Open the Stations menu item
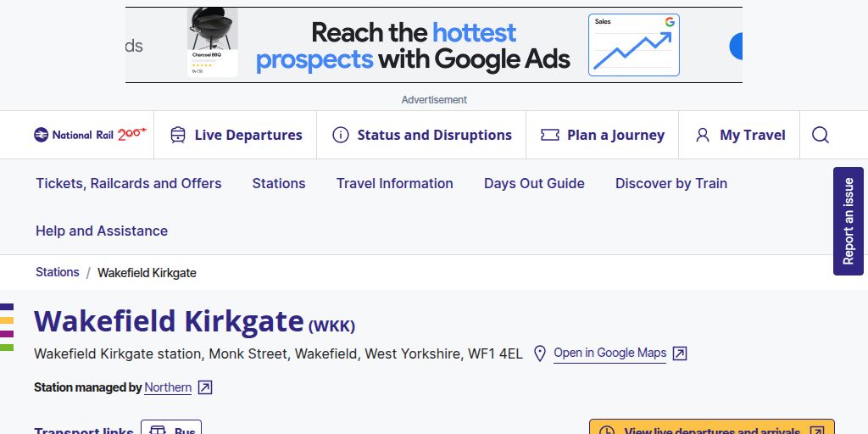 point(279,183)
